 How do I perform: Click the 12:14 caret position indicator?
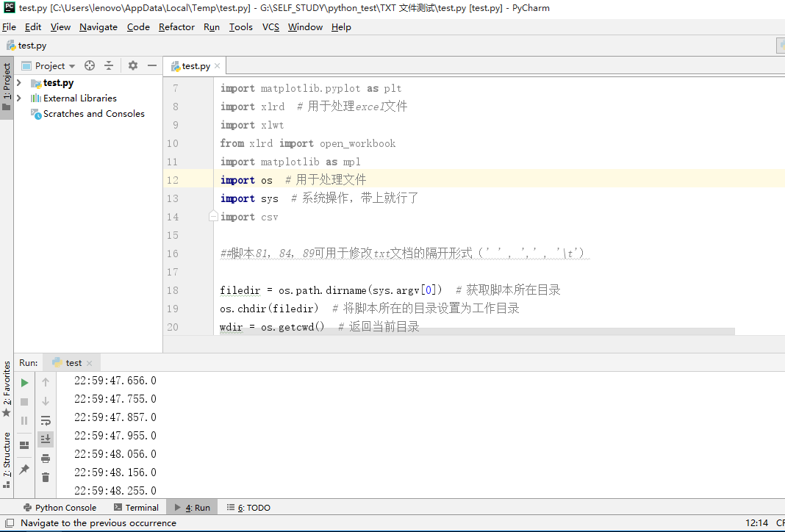click(756, 523)
